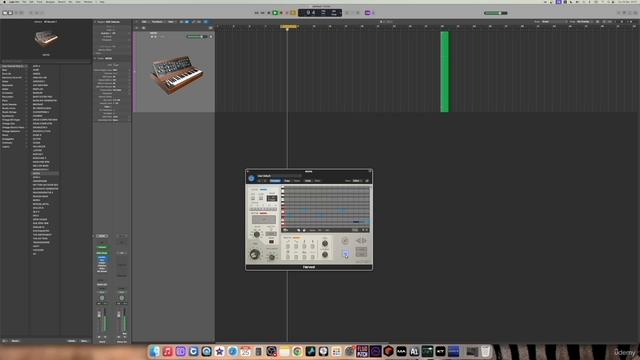Mute the synthesizer track
This screenshot has width=640, height=360.
pyautogui.click(x=152, y=37)
